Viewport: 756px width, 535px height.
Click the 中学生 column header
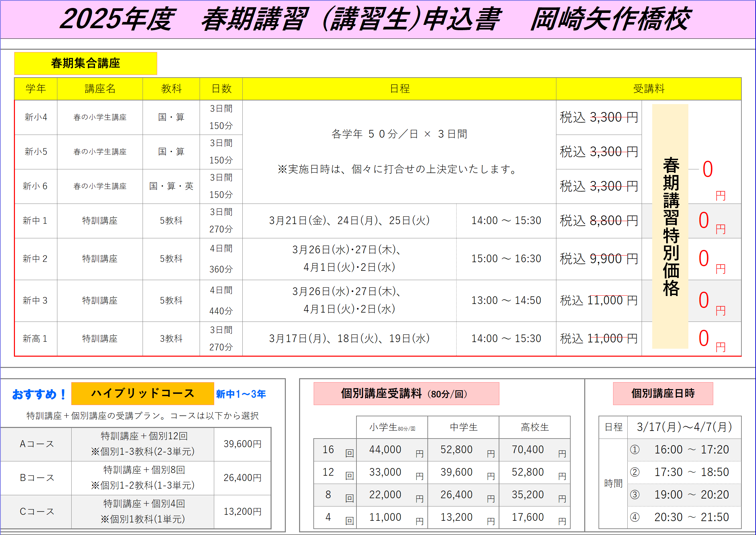[463, 427]
